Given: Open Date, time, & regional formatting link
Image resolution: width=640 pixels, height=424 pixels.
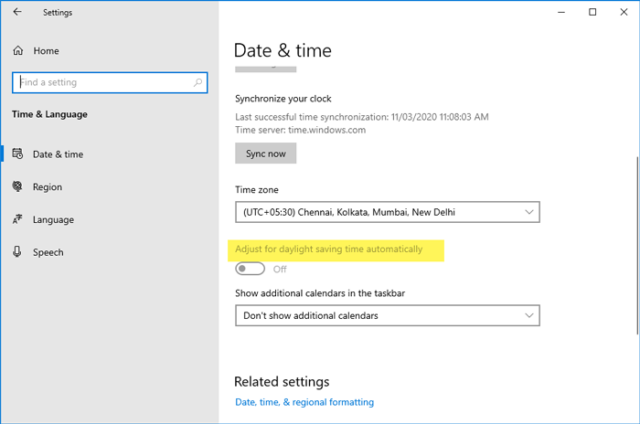Looking at the screenshot, I should (304, 402).
